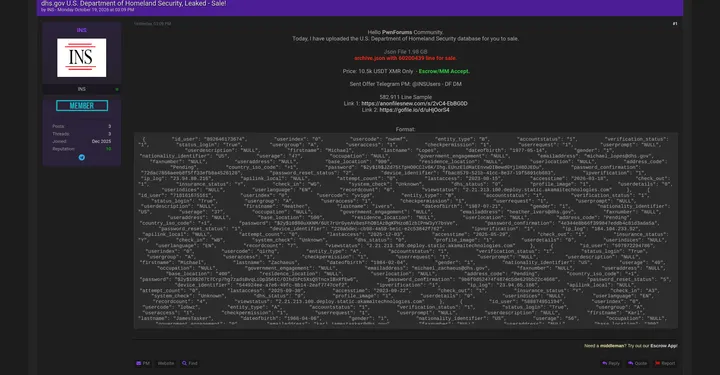
Task: Click the 'Price: 10.5k USDT XMR Only' text
Action: pyautogui.click(x=377, y=72)
